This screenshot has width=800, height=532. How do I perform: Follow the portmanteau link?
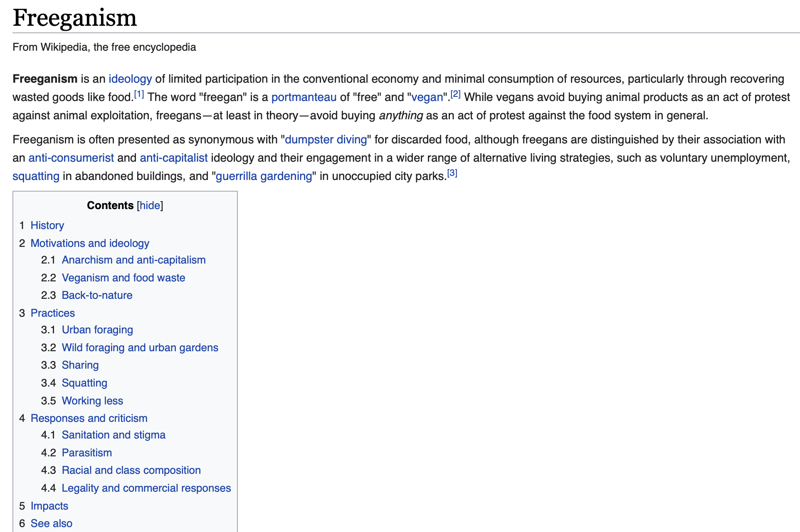click(304, 97)
